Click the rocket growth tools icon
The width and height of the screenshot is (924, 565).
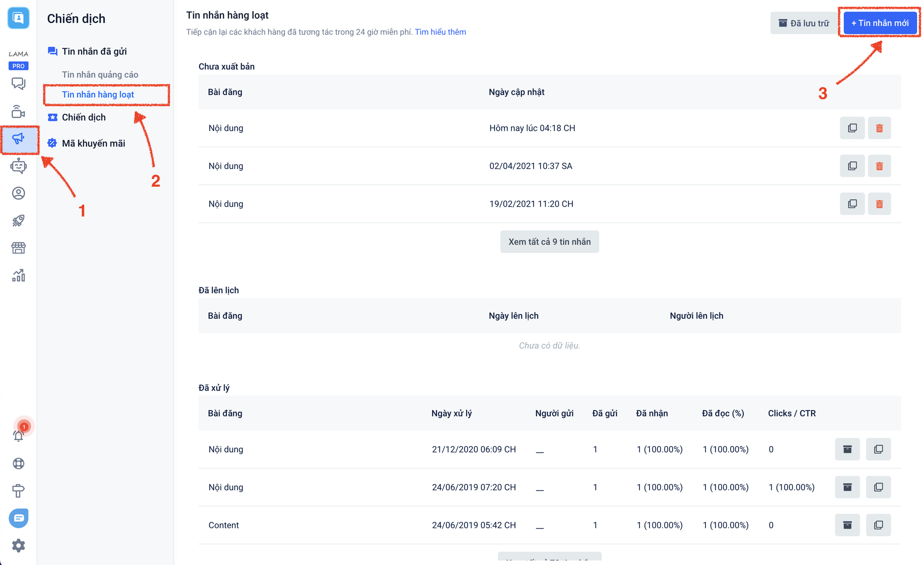(18, 221)
